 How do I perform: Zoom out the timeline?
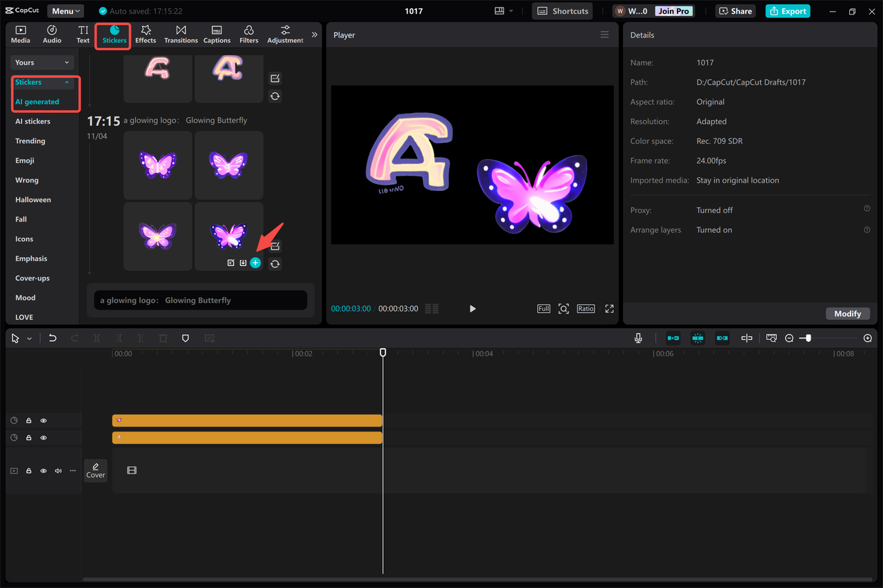pos(789,338)
